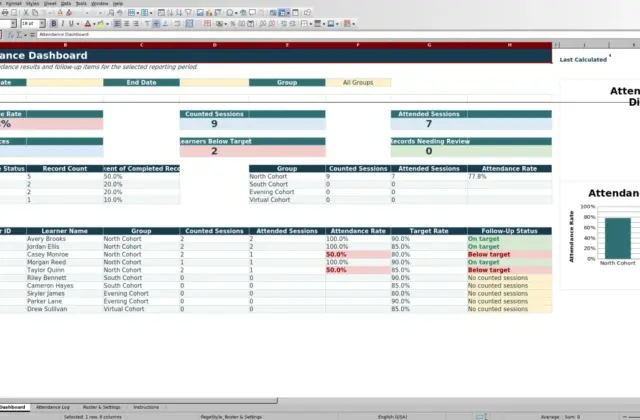The height and width of the screenshot is (420, 640).
Task: Click the Center Vertically icon
Action: 156,24
